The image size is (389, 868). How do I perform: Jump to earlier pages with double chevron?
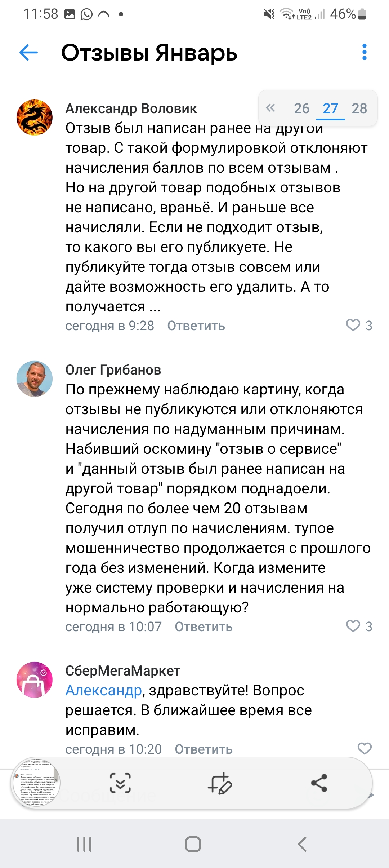270,108
